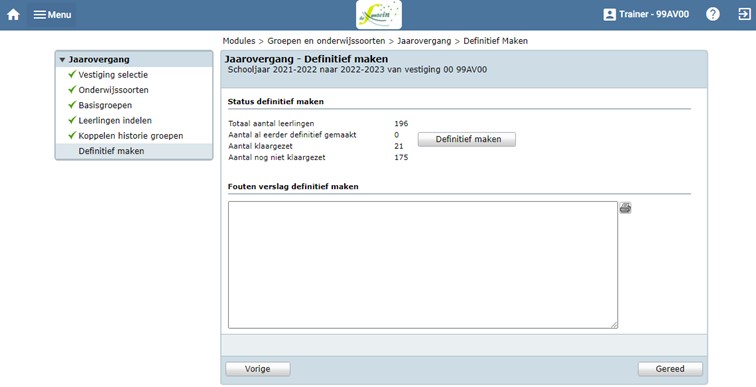Click the school logo in header

coord(378,15)
